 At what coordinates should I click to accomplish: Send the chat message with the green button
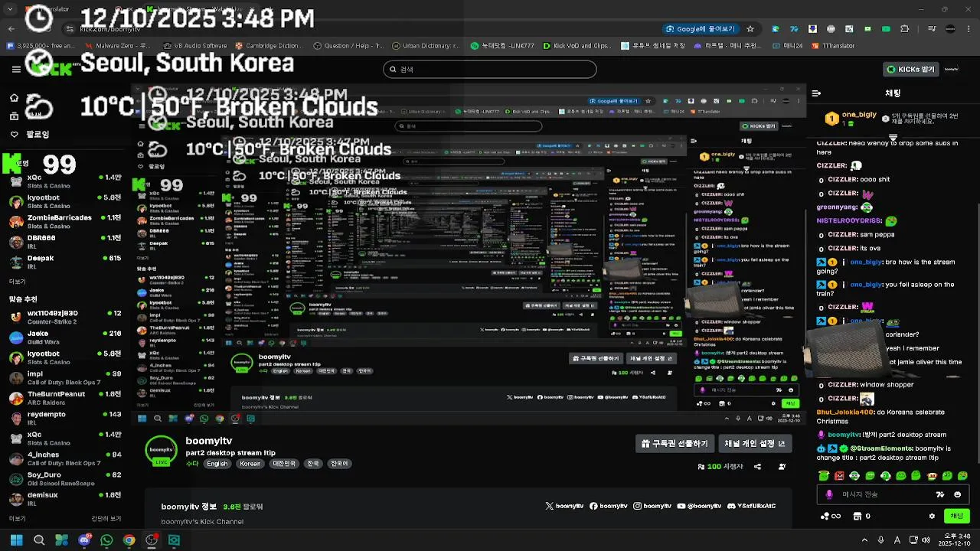click(957, 516)
